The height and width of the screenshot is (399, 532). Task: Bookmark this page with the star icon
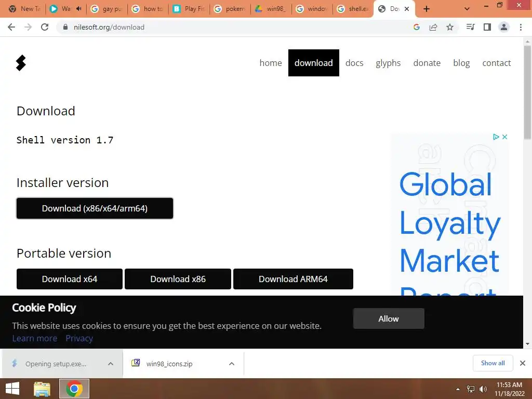pyautogui.click(x=450, y=27)
